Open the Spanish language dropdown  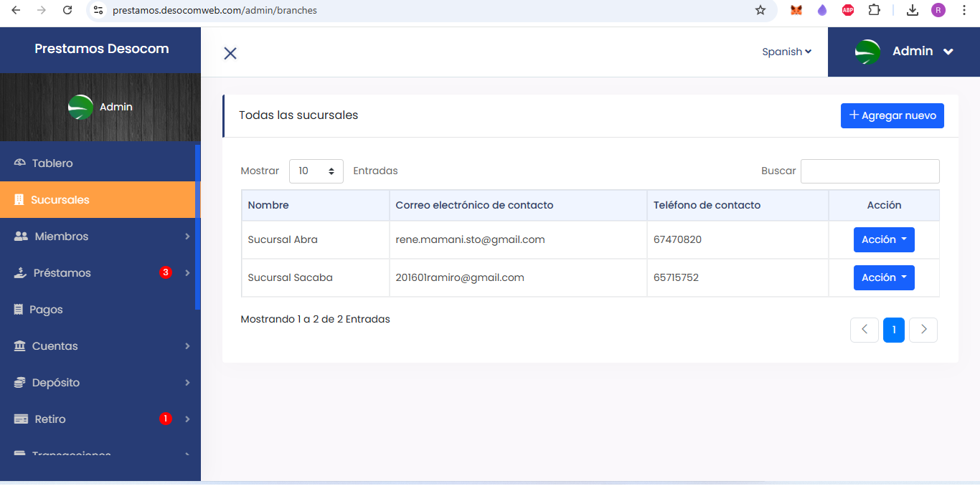coord(786,52)
